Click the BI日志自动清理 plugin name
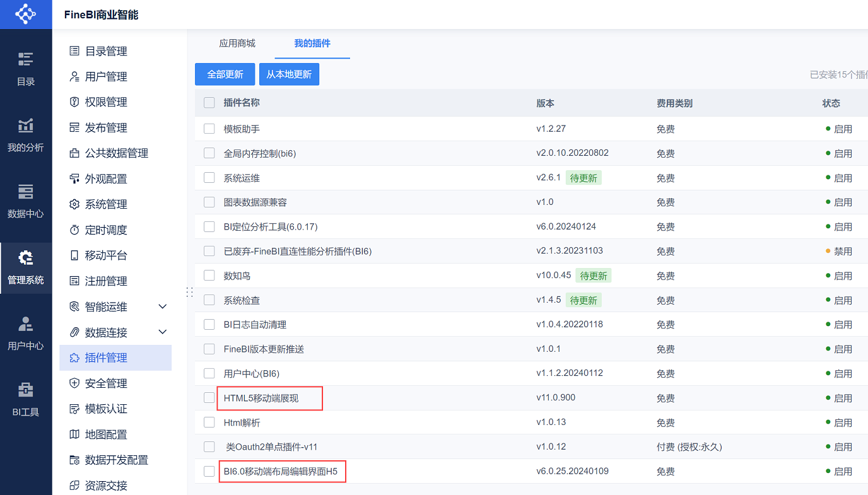This screenshot has width=868, height=495. [255, 325]
